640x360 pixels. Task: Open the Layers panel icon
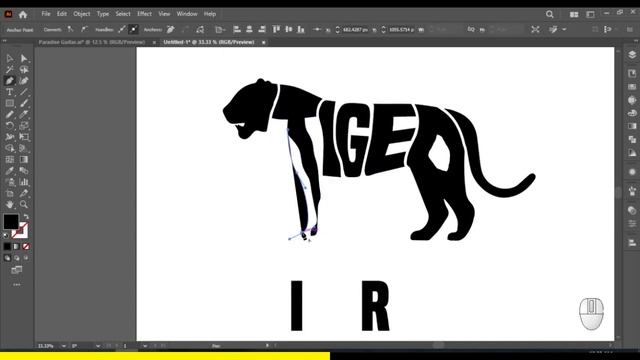coord(632,55)
